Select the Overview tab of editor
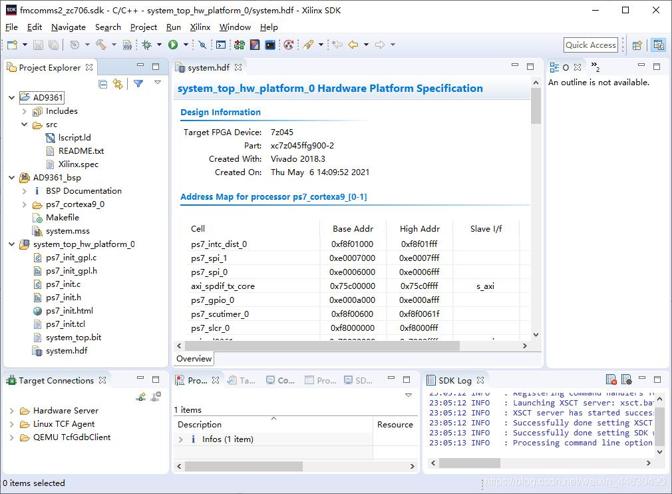 click(x=194, y=359)
